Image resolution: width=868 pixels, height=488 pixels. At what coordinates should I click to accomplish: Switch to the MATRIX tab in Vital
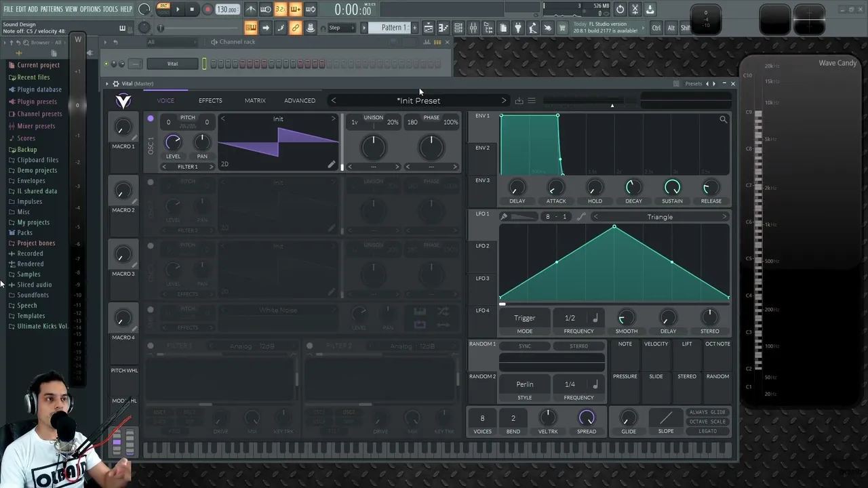click(x=255, y=100)
